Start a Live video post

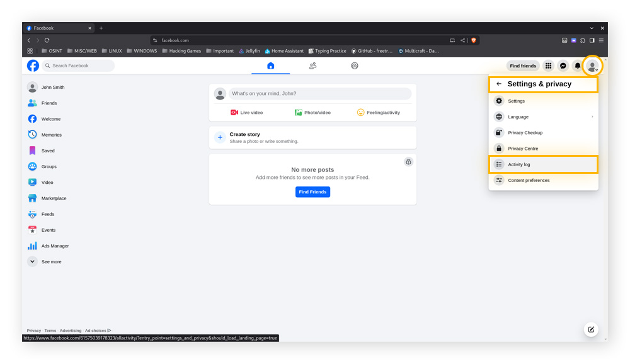pos(246,113)
